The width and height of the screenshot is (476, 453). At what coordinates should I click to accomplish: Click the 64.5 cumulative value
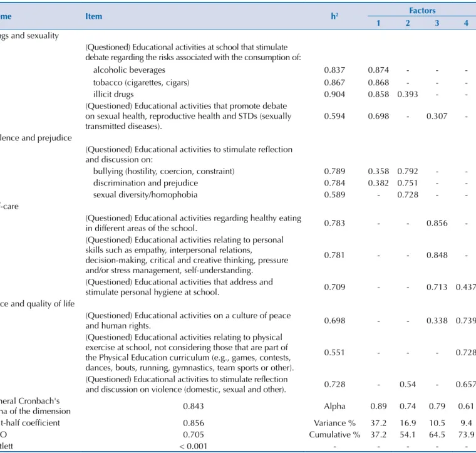pos(437,435)
